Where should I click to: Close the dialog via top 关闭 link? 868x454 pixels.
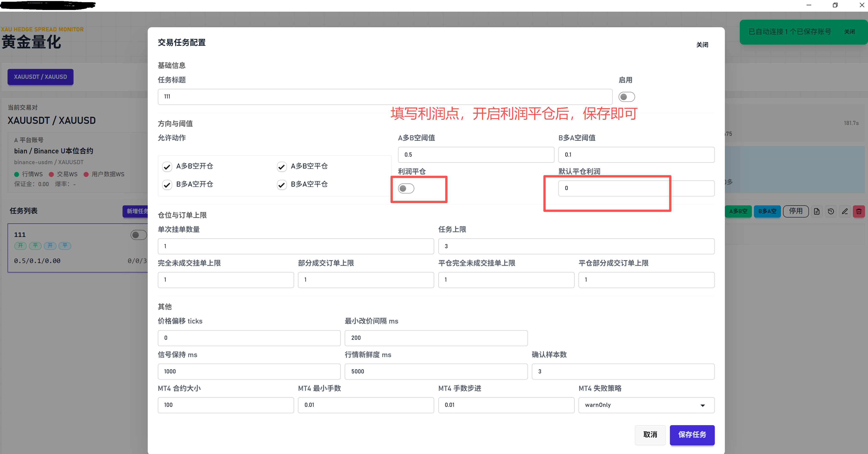point(702,45)
